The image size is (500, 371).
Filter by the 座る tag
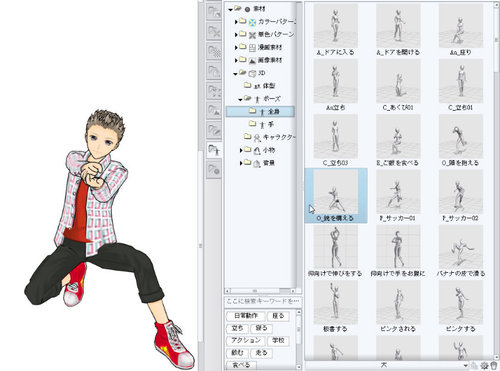pyautogui.click(x=278, y=316)
